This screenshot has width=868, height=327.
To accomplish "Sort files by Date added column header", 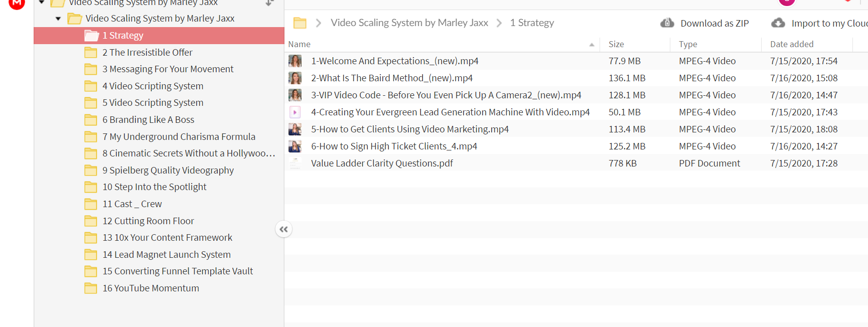I will 792,44.
